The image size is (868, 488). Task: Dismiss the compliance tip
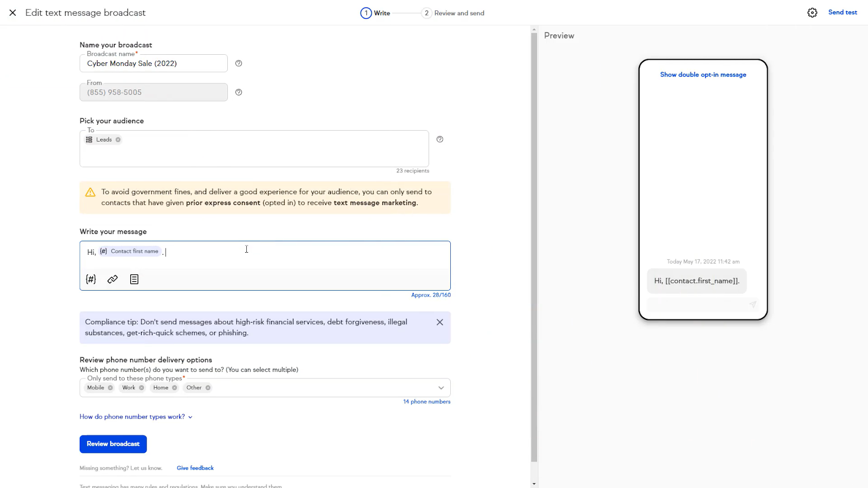click(x=439, y=322)
